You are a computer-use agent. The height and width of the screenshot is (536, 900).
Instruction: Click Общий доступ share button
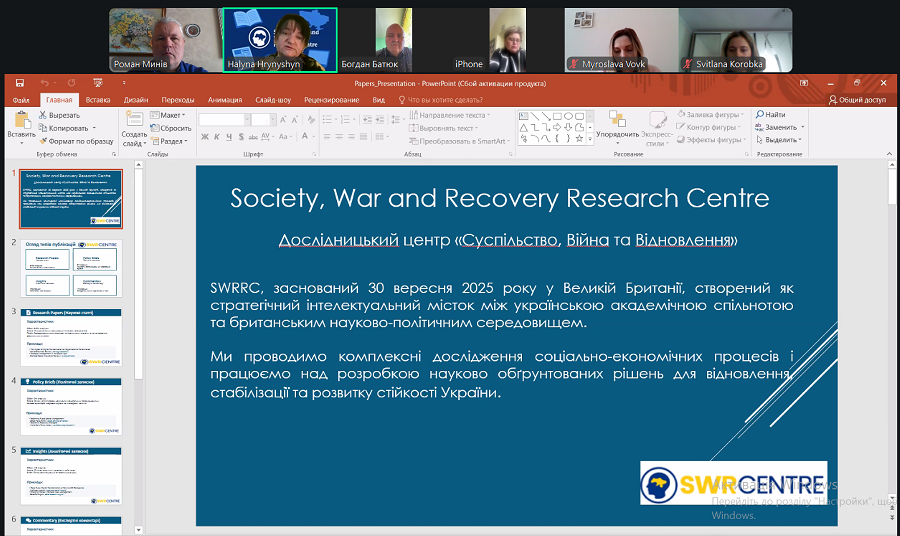coord(857,100)
